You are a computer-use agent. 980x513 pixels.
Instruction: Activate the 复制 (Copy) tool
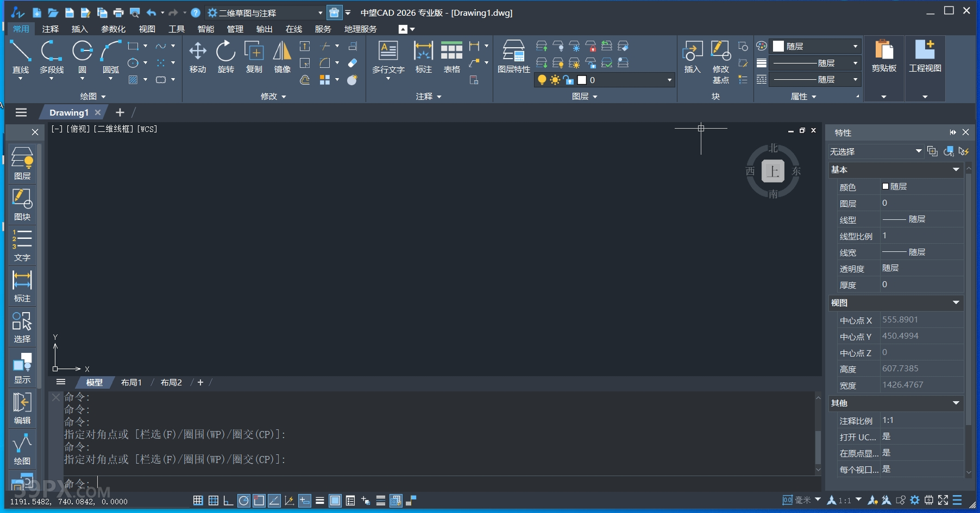(x=254, y=58)
